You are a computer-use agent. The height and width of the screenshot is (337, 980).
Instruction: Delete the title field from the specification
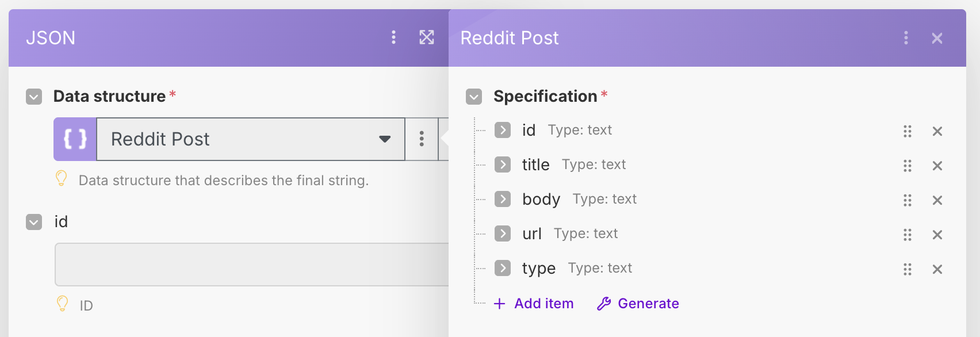(x=937, y=166)
